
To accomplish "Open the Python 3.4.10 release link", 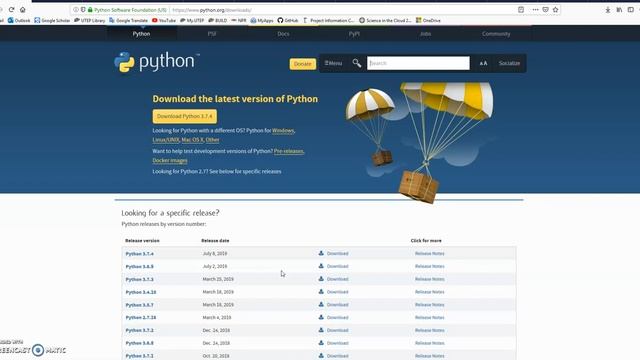I will point(141,292).
